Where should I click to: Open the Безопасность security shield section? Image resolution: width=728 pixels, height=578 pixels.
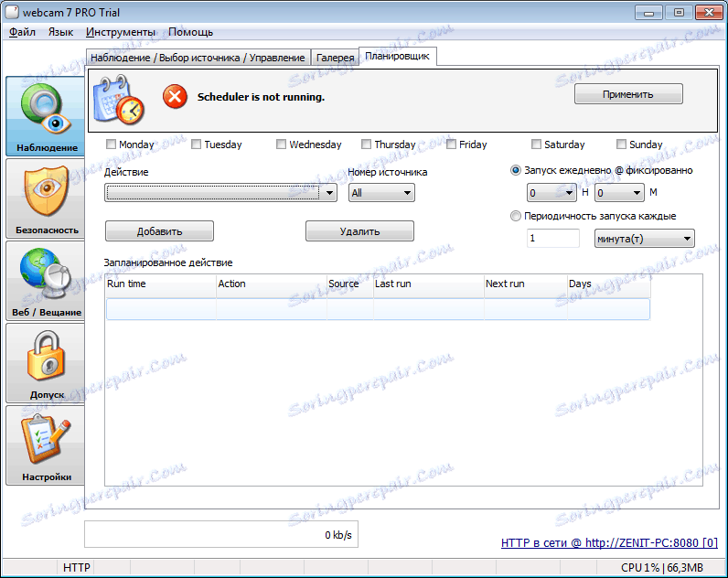point(46,198)
